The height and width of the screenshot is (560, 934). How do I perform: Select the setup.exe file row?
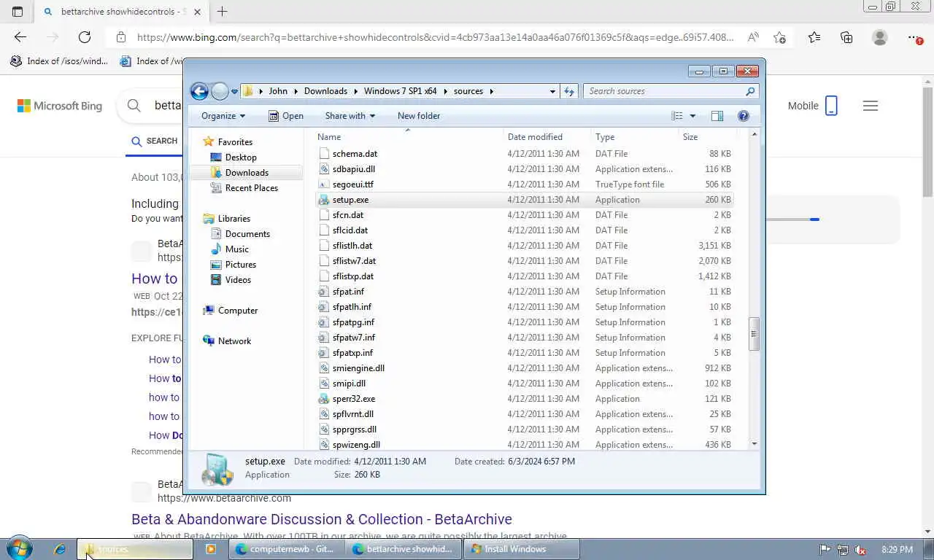point(524,200)
